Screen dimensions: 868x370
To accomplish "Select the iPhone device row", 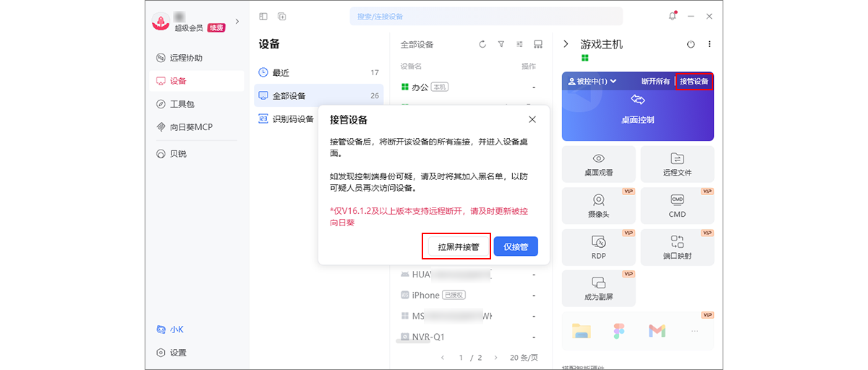I will pyautogui.click(x=471, y=295).
